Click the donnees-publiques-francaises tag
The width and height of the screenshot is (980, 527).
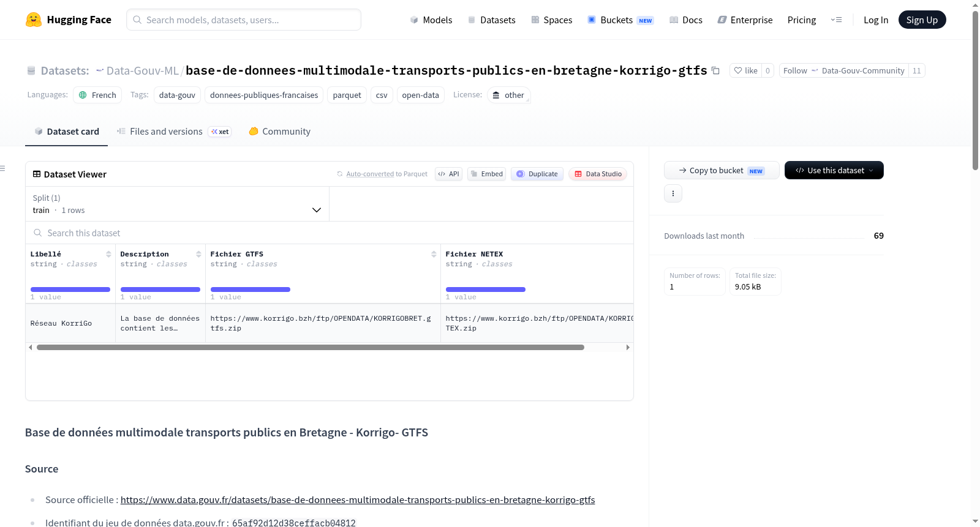(264, 95)
